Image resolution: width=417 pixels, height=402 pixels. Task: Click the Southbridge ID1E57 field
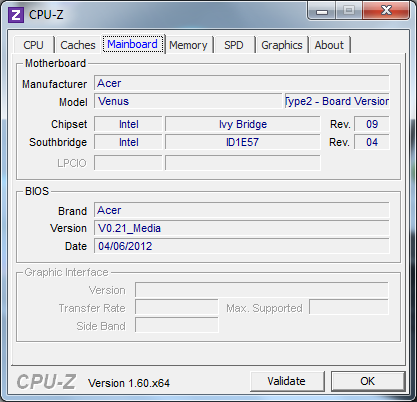point(243,142)
